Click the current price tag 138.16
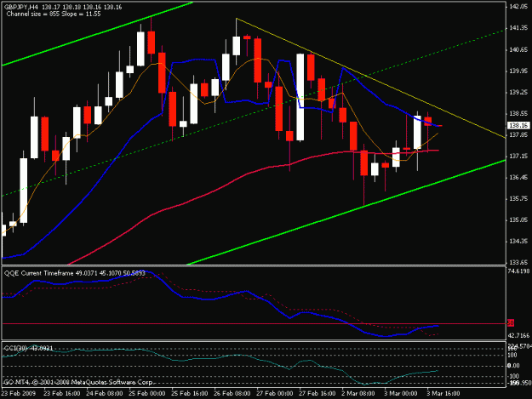This screenshot has height=399, width=532. click(518, 125)
